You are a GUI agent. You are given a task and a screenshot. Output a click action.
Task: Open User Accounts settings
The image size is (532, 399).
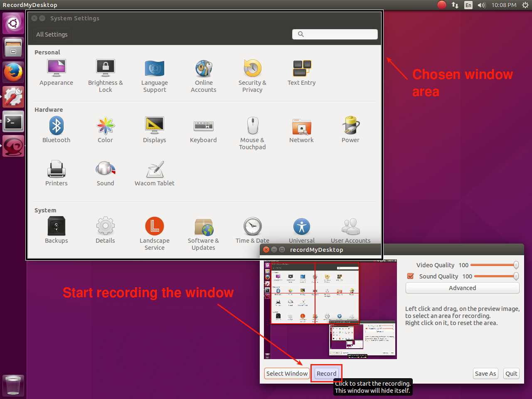click(350, 230)
